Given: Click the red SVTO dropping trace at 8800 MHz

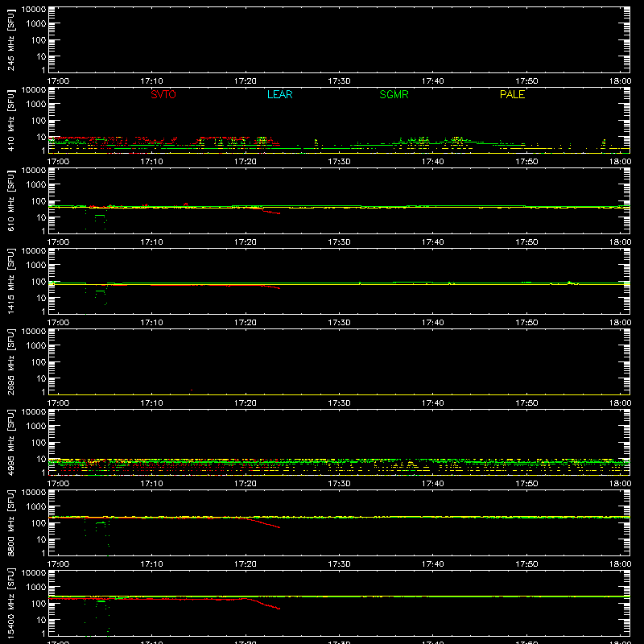Looking at the screenshot, I should [x=265, y=523].
